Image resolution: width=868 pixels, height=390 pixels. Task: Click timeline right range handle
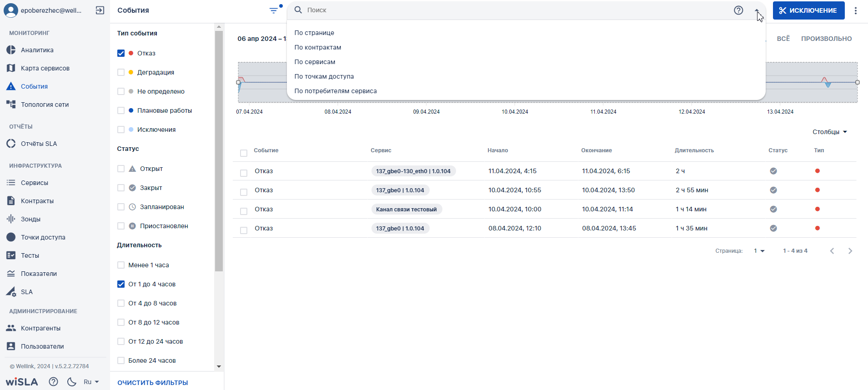coord(858,82)
